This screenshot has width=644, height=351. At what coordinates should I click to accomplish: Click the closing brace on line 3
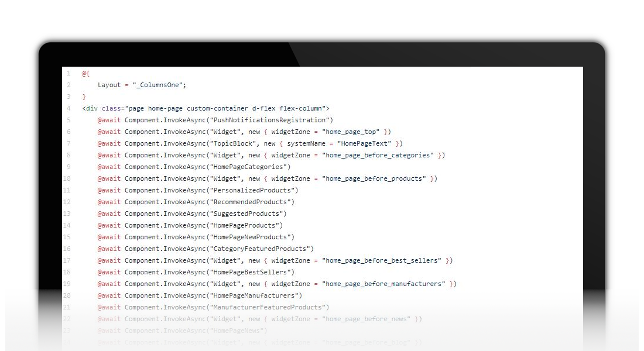pos(84,97)
